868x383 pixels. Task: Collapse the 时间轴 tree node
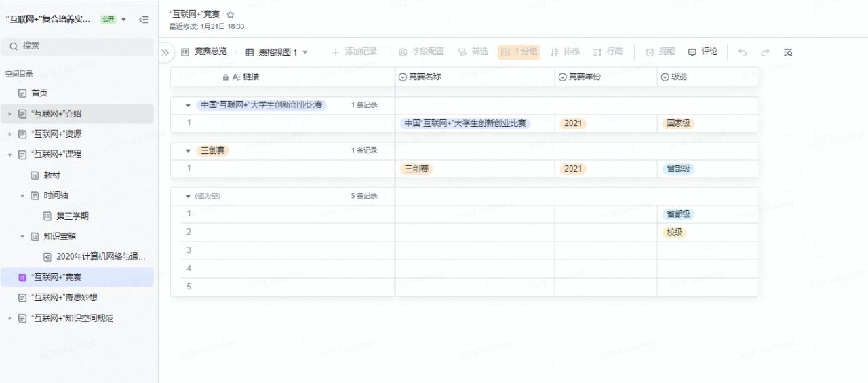click(x=22, y=196)
